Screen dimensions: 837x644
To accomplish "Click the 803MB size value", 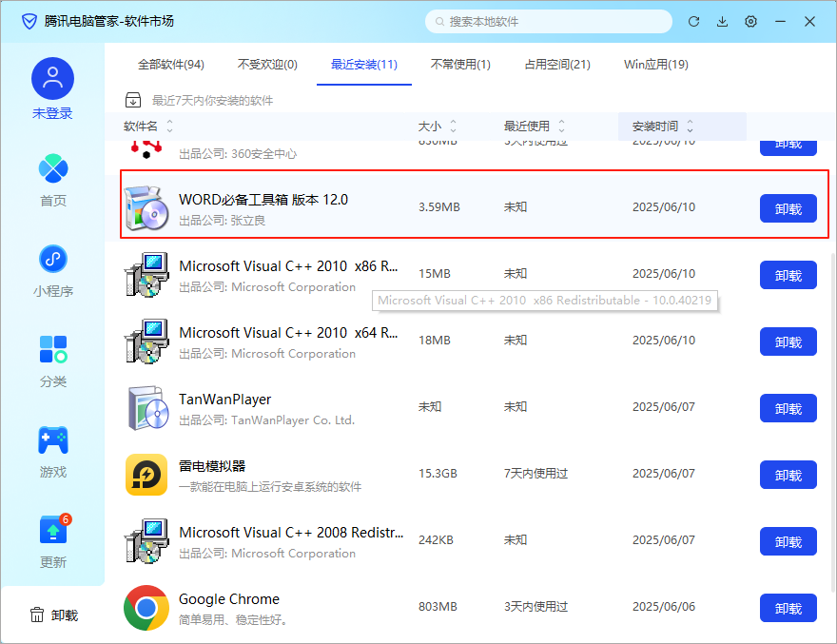I will pyautogui.click(x=438, y=607).
